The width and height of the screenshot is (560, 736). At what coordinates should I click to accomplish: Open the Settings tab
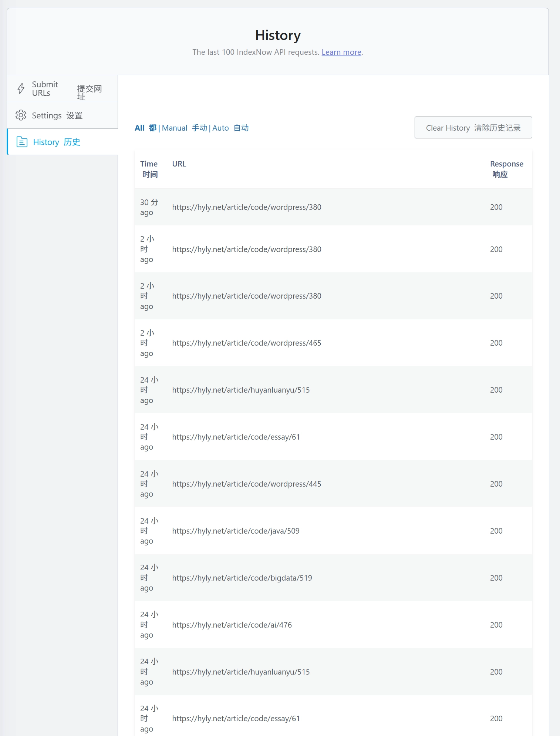pos(62,115)
